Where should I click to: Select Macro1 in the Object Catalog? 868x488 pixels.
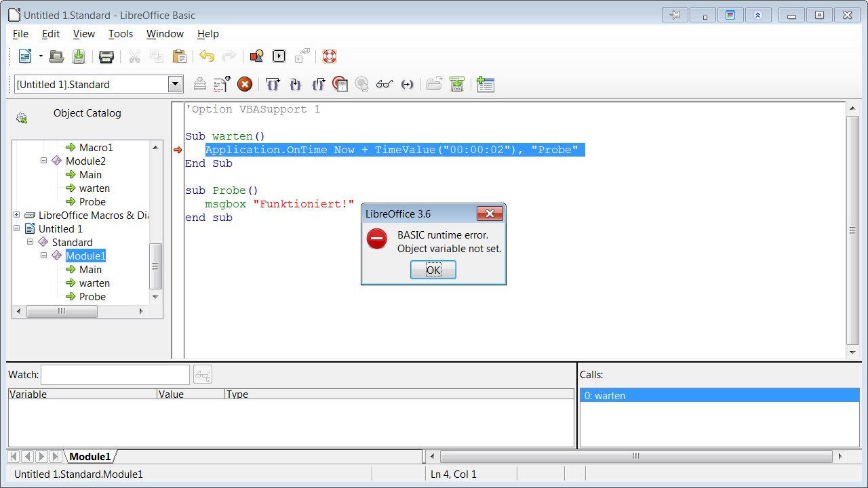tap(96, 147)
